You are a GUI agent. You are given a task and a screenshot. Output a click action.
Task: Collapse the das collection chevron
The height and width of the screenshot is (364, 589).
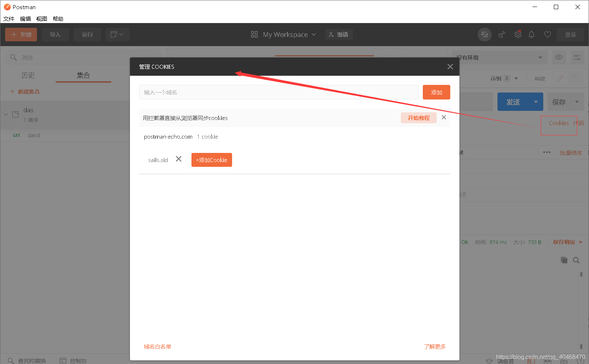(x=6, y=115)
